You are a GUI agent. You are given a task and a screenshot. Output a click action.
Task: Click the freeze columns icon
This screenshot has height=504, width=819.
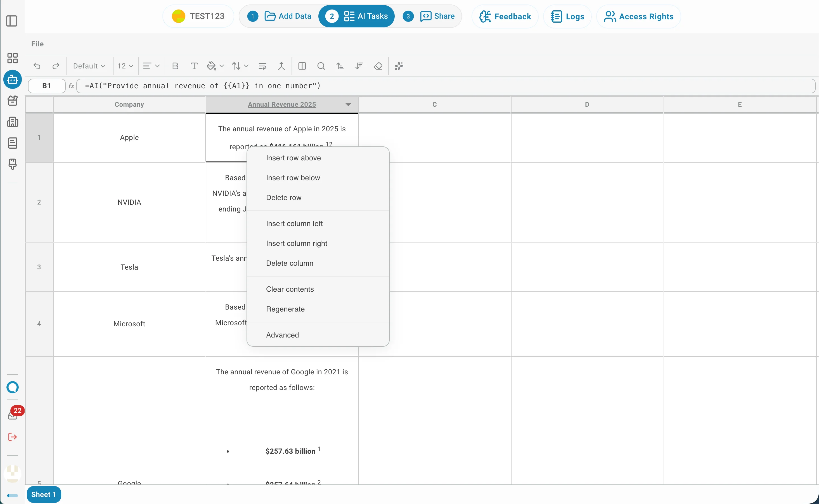302,66
